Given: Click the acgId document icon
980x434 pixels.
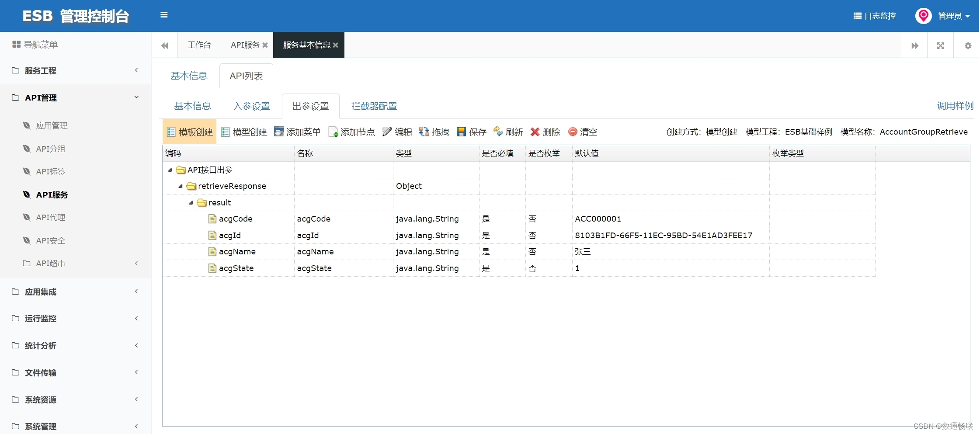Looking at the screenshot, I should pos(212,236).
